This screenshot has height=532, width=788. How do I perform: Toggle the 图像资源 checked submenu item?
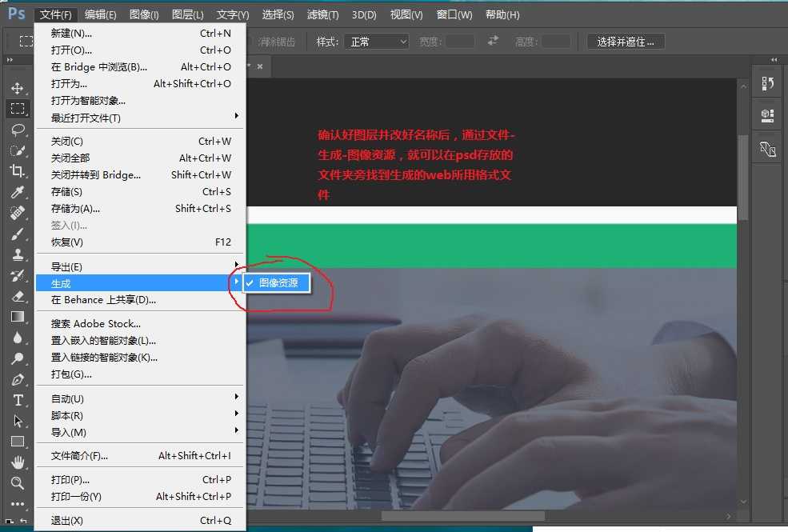point(277,283)
